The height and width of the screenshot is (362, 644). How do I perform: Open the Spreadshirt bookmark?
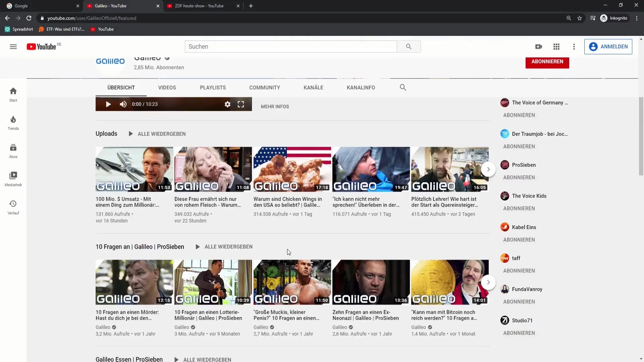[x=19, y=29]
